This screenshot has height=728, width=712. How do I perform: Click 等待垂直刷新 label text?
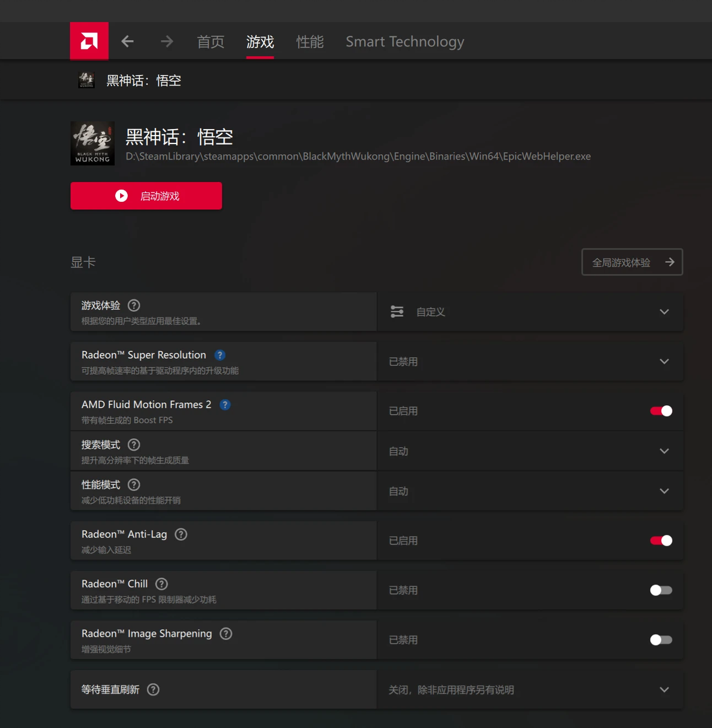coord(111,690)
